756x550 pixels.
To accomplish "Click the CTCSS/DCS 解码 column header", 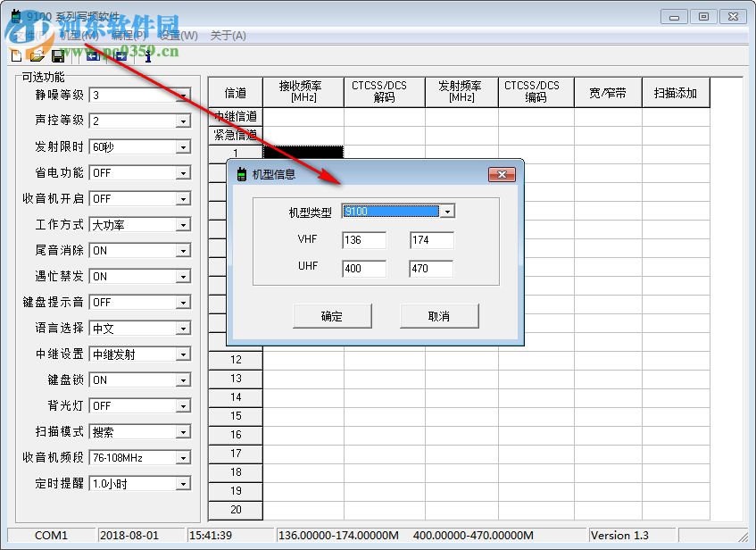I will (385, 92).
